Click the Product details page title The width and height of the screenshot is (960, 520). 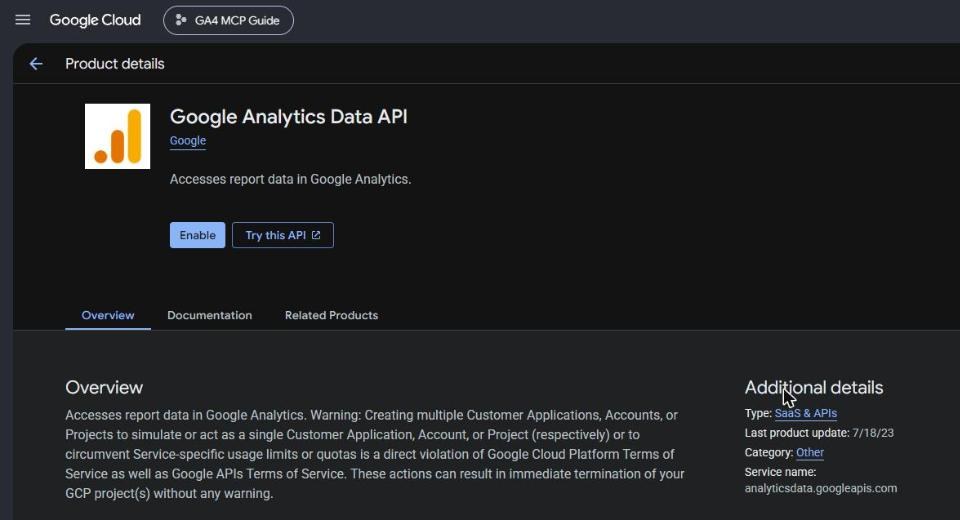tap(114, 64)
